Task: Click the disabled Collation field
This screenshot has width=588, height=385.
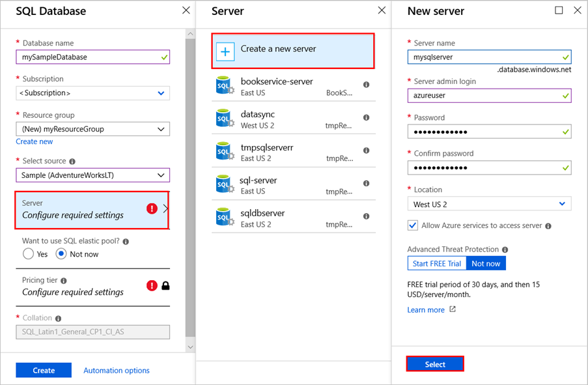Action: click(x=92, y=332)
